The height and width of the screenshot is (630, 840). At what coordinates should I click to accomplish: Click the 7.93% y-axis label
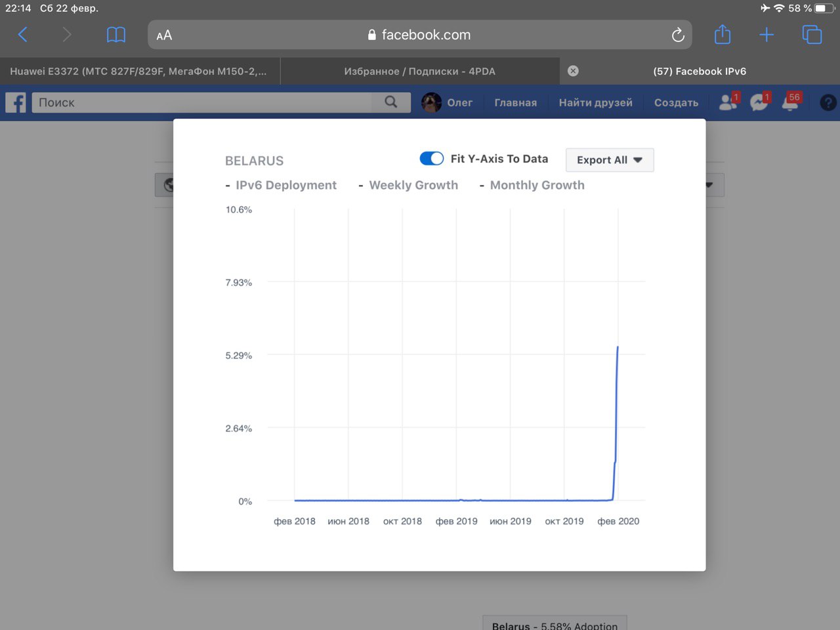(x=239, y=282)
